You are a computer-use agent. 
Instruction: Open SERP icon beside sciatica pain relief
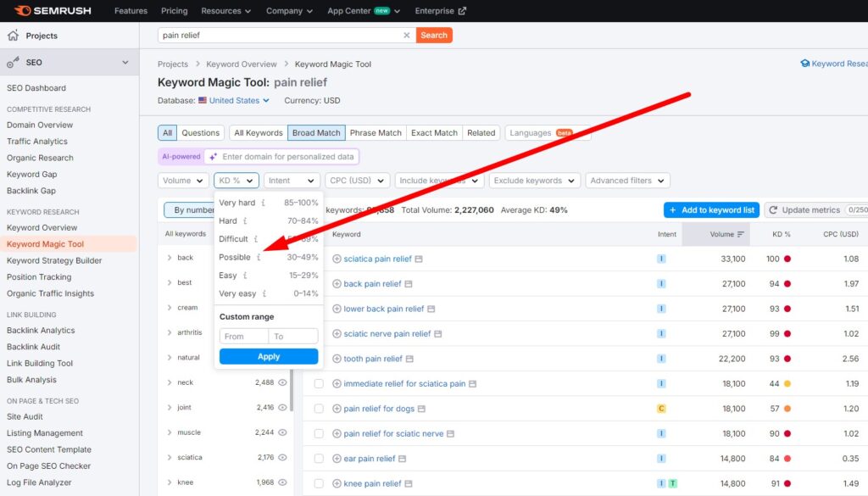(x=419, y=259)
